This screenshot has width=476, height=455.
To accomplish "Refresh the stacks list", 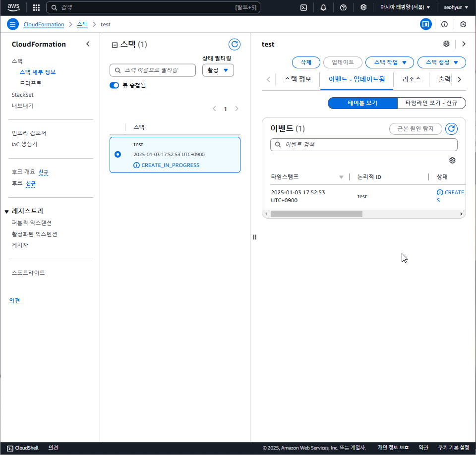I will 235,45.
